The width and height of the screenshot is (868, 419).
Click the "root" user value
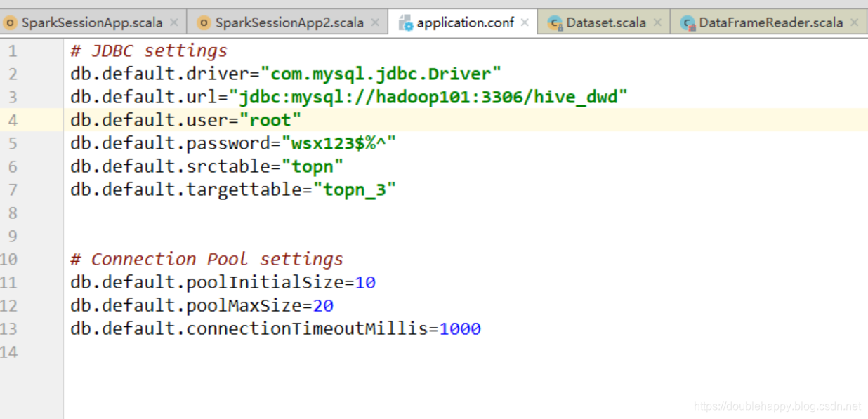[x=270, y=120]
